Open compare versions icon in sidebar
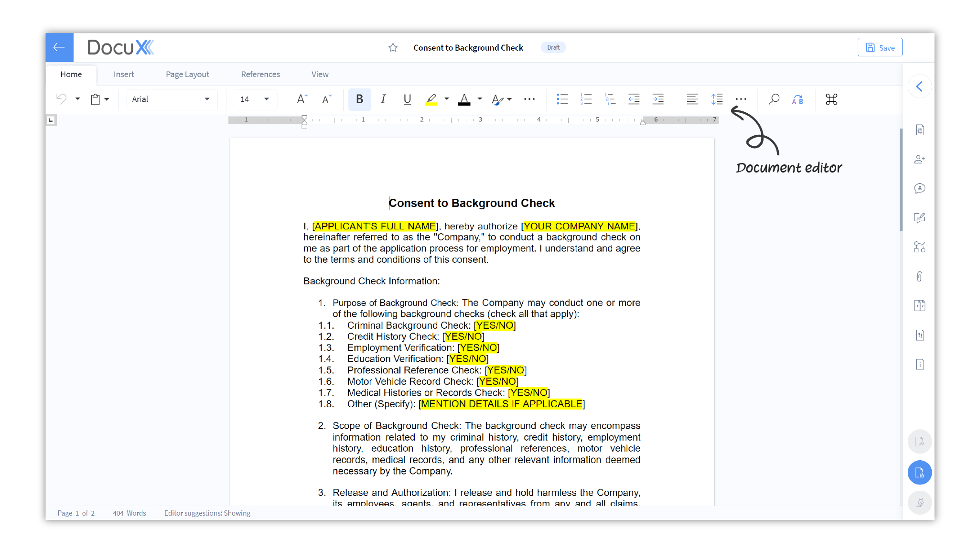Screen dimensions: 980x551 click(x=920, y=305)
